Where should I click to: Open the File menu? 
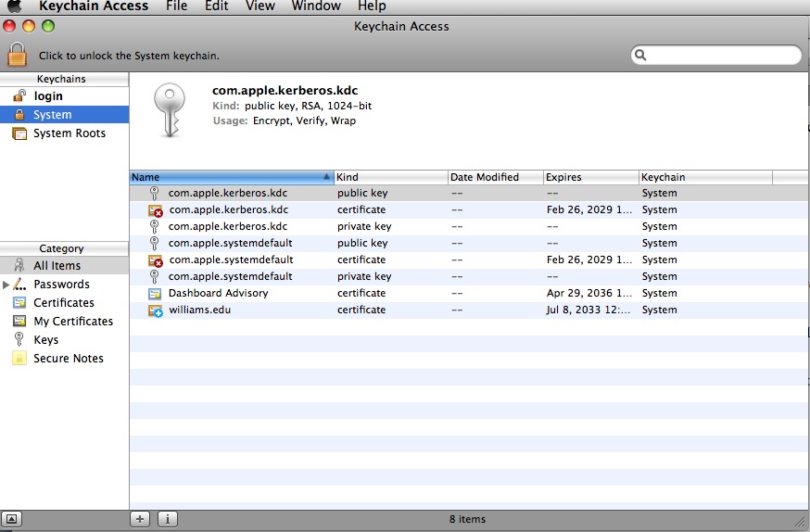[x=177, y=6]
